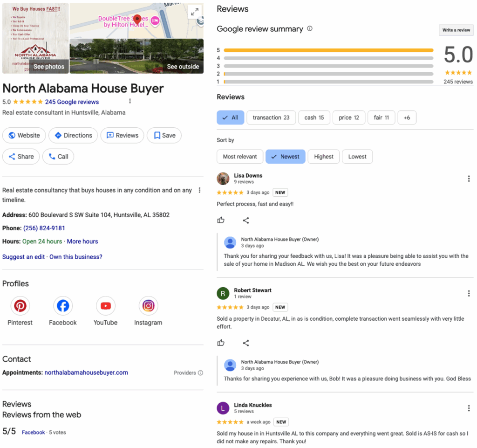Sort reviews by Highest
Image resolution: width=477 pixels, height=448 pixels.
pos(324,157)
